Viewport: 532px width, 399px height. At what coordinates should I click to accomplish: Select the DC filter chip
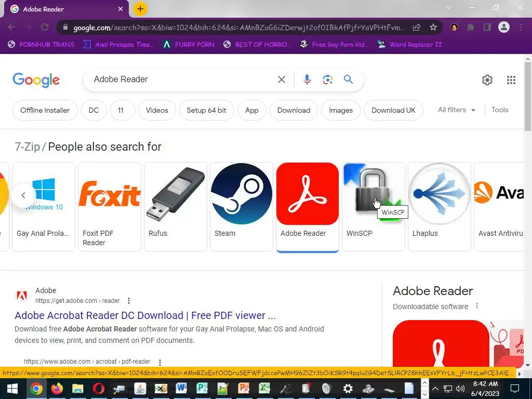pos(94,110)
